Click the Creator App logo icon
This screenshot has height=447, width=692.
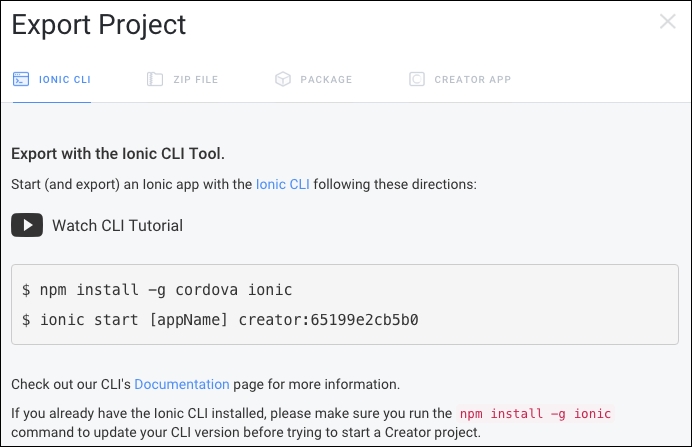click(x=417, y=79)
